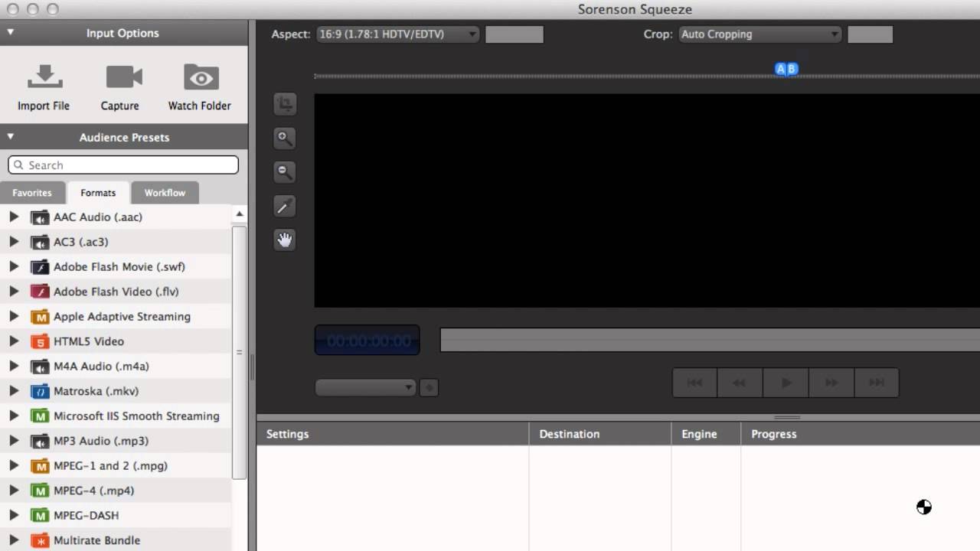Image resolution: width=980 pixels, height=551 pixels.
Task: Click the Destination column header
Action: coord(600,434)
